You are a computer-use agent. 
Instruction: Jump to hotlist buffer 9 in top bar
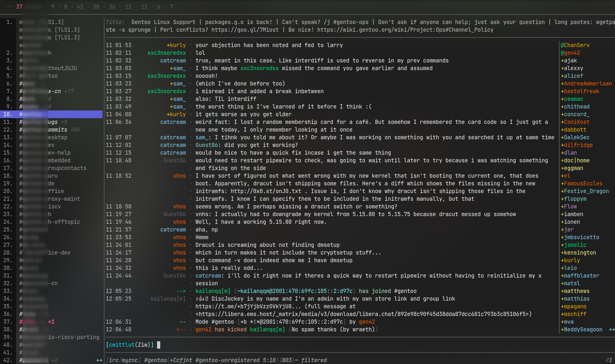pos(53,7)
